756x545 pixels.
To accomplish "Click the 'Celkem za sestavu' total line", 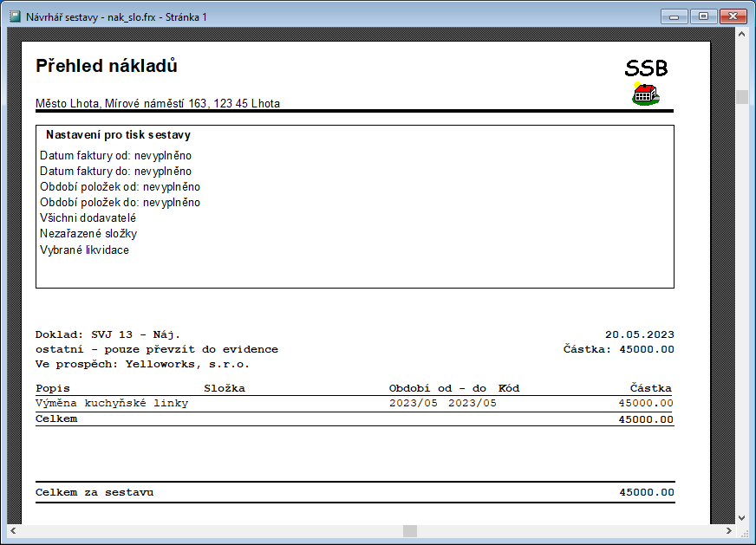I will [x=94, y=492].
